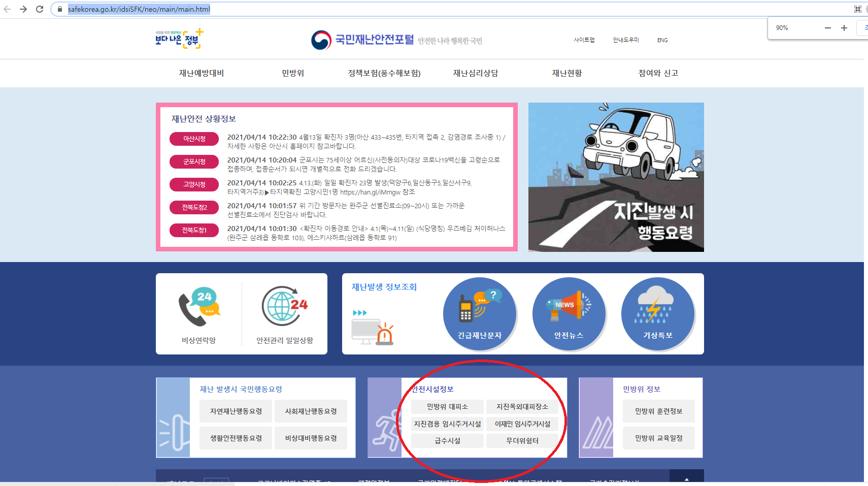The image size is (868, 486).
Task: Click the browser forward arrow
Action: (23, 9)
